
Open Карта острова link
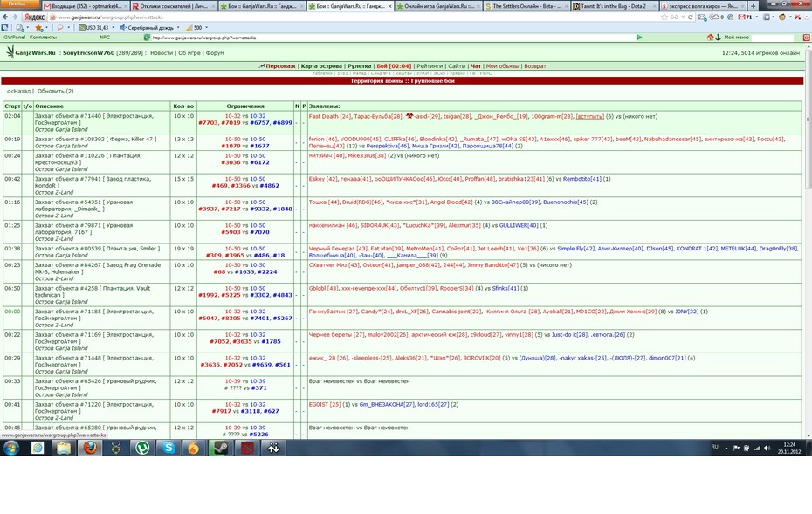tap(321, 66)
